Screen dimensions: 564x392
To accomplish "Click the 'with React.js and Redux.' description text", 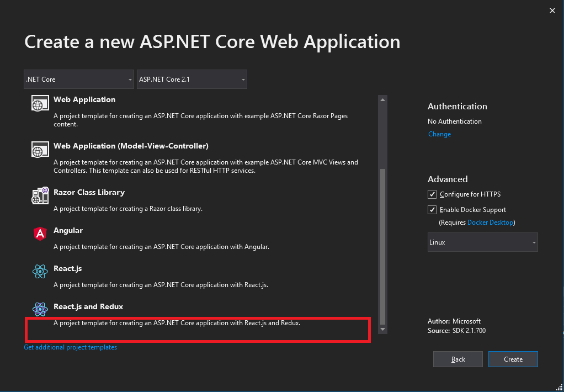I will click(x=177, y=323).
